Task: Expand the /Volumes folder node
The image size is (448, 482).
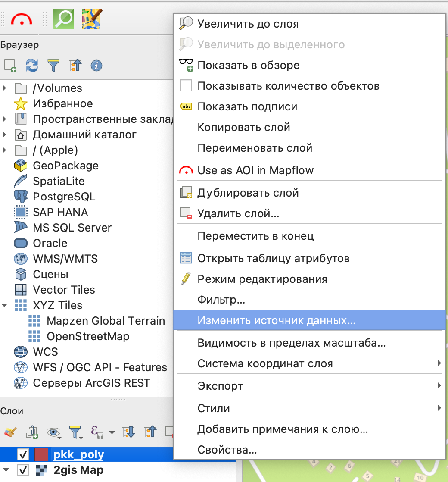Action: click(x=5, y=88)
